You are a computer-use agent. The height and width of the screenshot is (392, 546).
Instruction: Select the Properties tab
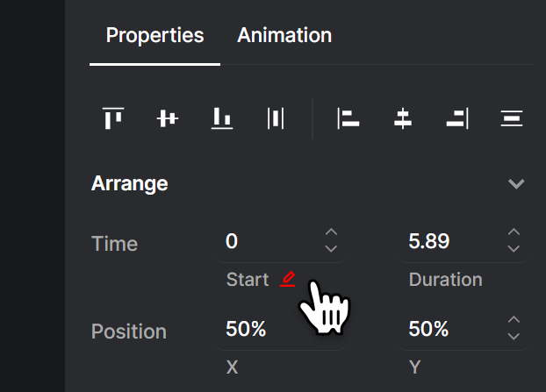tap(154, 35)
